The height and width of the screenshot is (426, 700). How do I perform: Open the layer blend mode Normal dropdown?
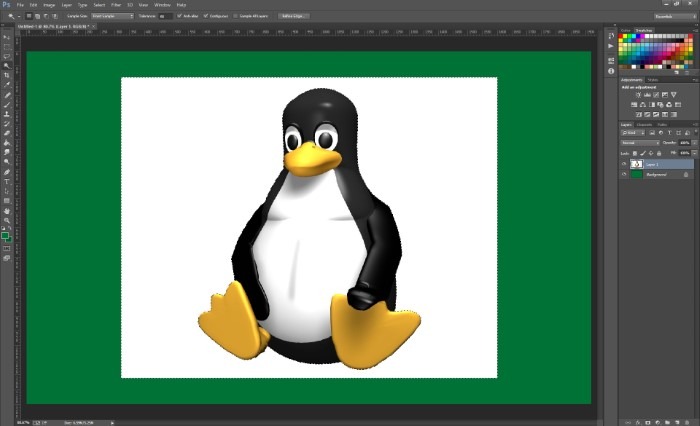(640, 143)
